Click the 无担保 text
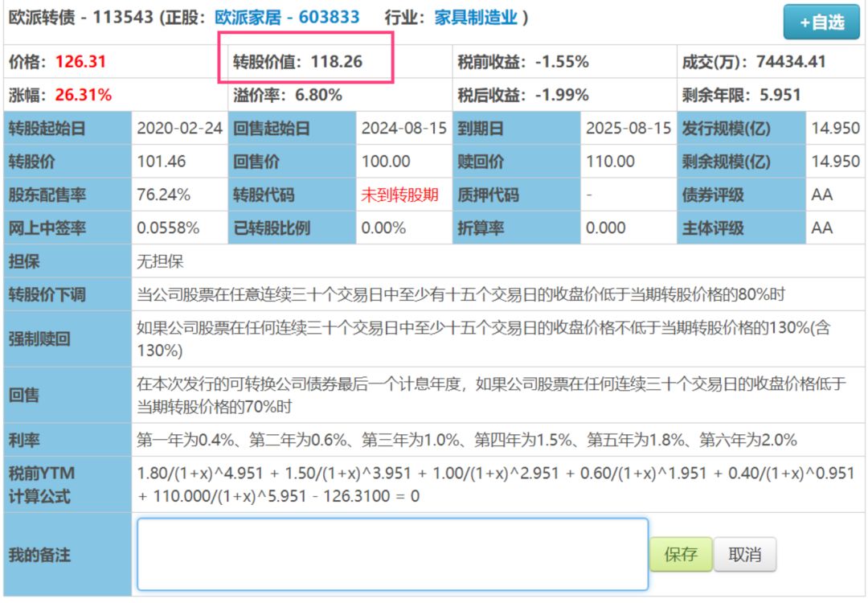The height and width of the screenshot is (603, 868). [160, 260]
